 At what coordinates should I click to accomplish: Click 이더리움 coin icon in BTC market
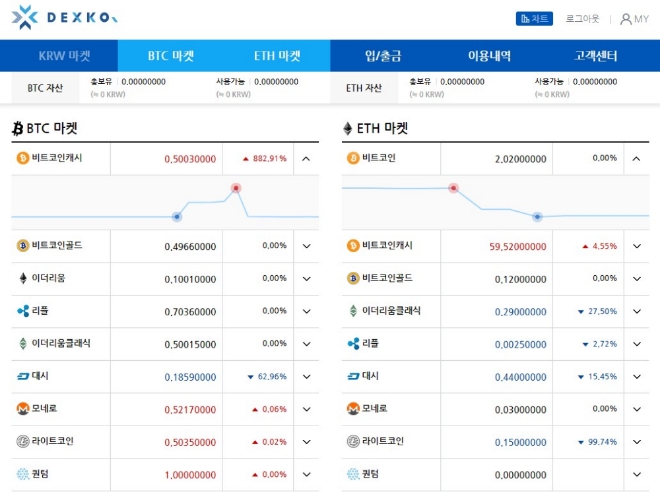(23, 278)
